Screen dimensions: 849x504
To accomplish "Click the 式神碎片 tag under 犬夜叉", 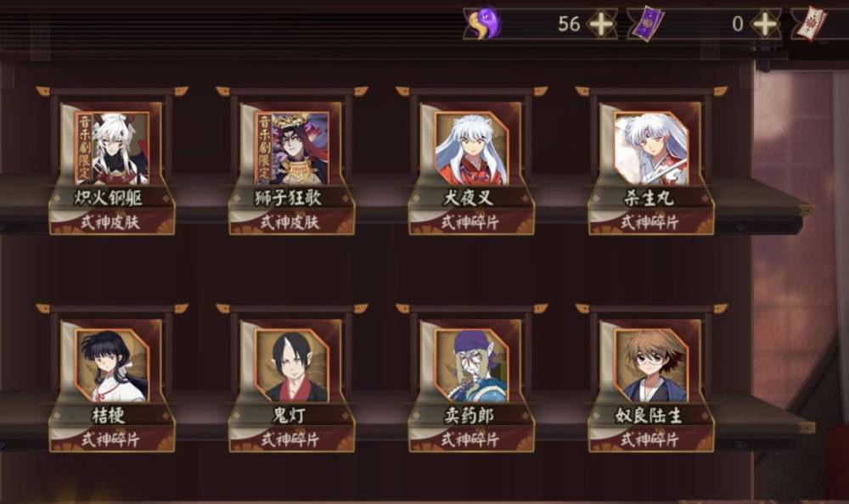I will (x=469, y=222).
